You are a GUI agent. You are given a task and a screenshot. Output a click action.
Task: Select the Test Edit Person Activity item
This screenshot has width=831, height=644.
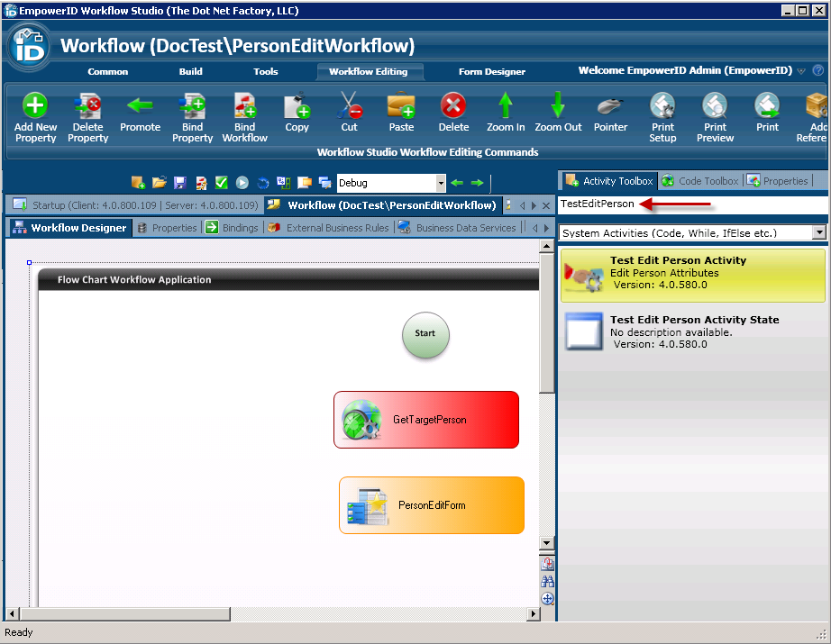tap(694, 275)
